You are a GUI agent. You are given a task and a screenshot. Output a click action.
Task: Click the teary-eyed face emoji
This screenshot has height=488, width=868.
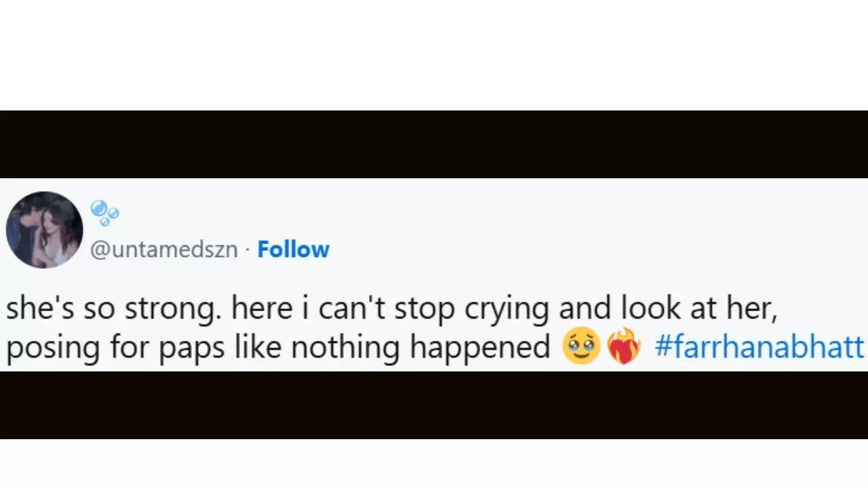coord(581,348)
